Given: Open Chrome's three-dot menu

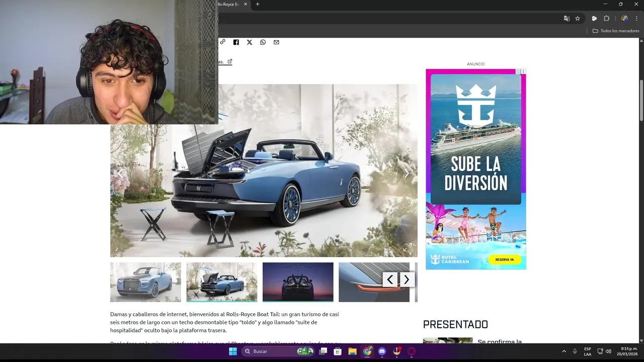Looking at the screenshot, I should [x=636, y=19].
